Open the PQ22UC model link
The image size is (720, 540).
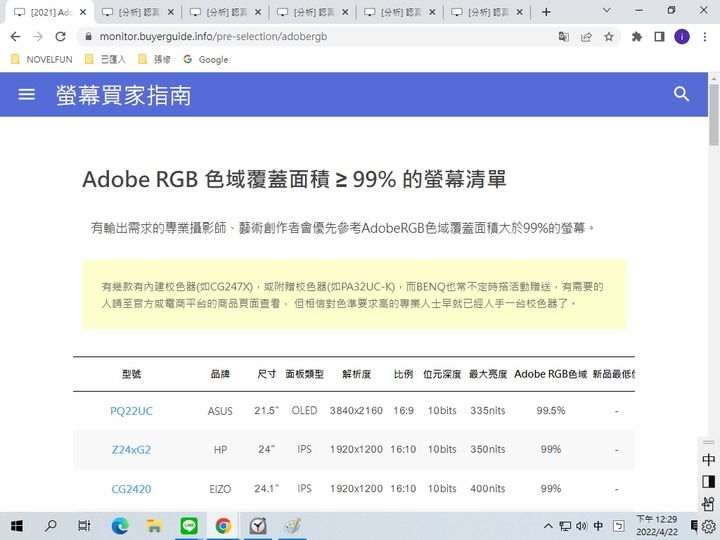click(x=131, y=411)
